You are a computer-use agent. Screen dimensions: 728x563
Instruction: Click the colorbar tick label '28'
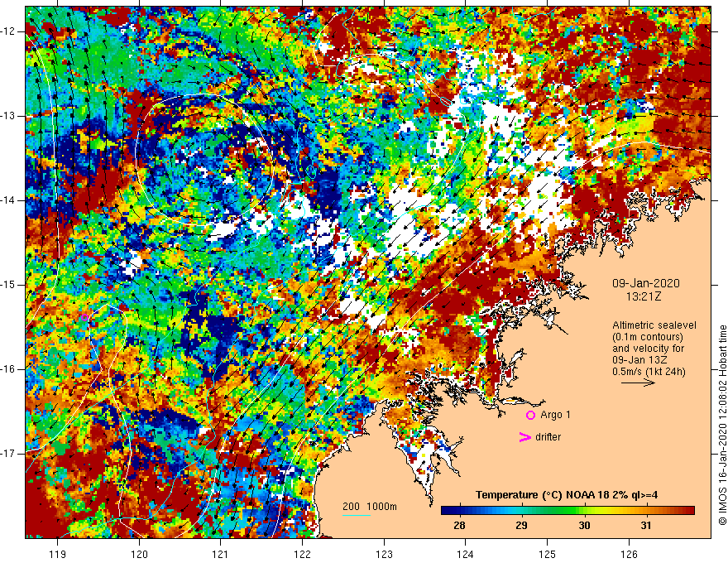(459, 526)
